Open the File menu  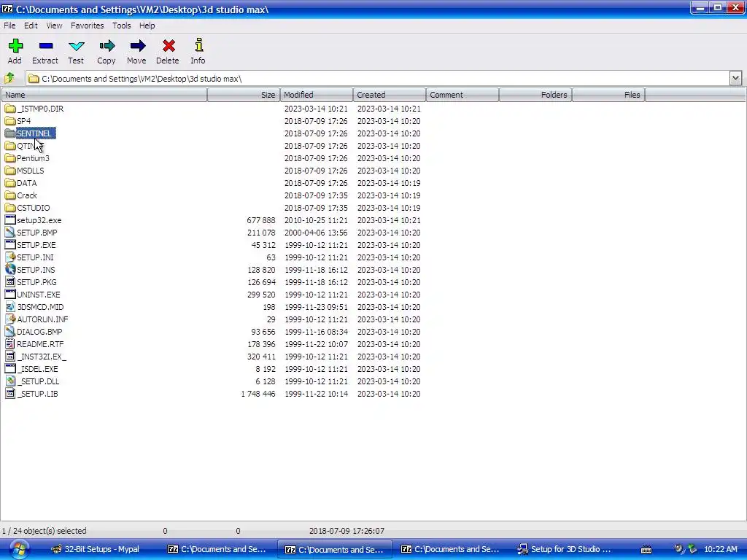(9, 26)
